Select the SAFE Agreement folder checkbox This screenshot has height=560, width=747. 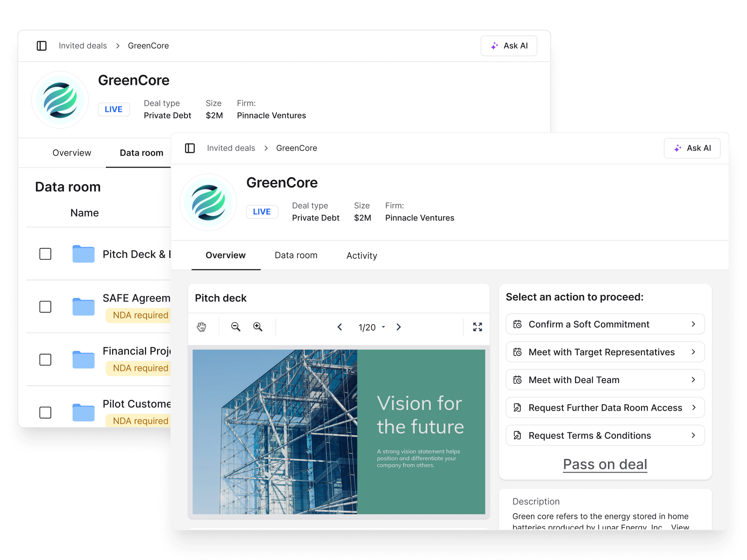(45, 307)
